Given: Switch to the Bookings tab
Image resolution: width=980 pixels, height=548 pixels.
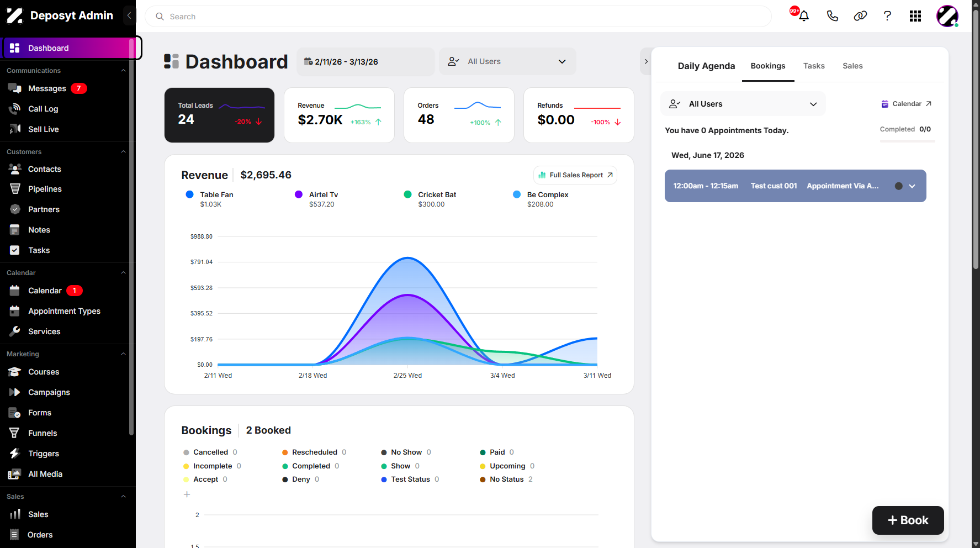Looking at the screenshot, I should coord(768,66).
